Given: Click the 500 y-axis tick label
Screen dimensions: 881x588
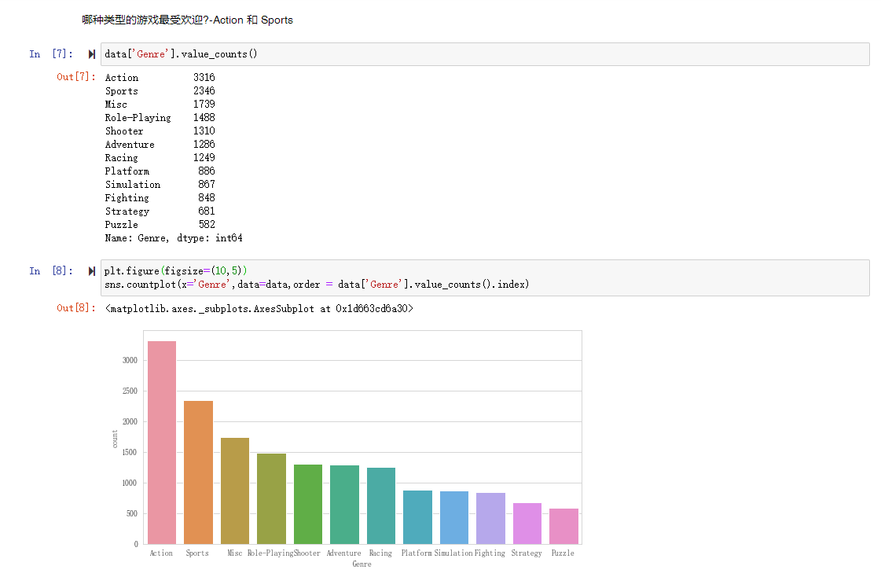Looking at the screenshot, I should tap(132, 514).
